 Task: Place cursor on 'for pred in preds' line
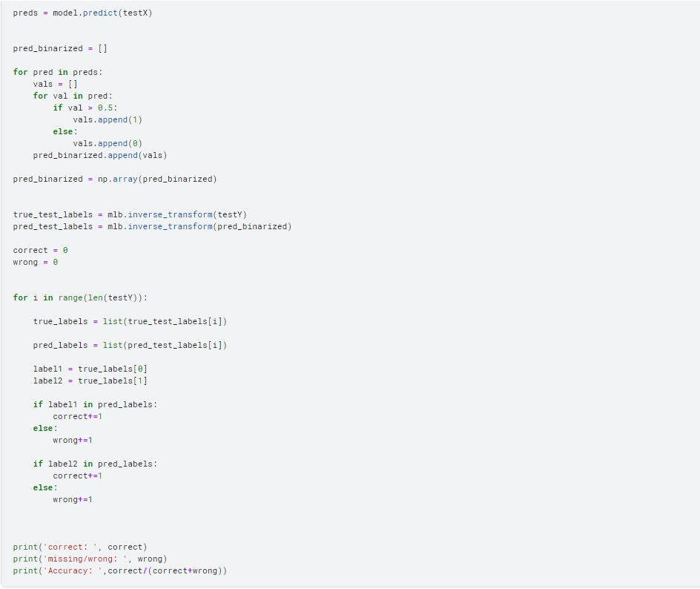coord(58,72)
